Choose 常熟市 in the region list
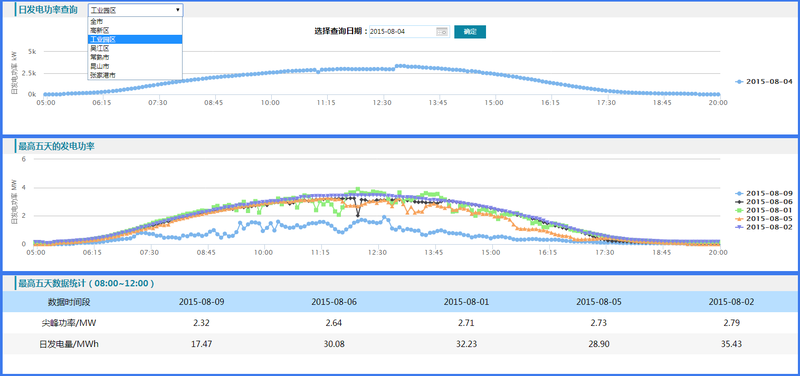 135,57
